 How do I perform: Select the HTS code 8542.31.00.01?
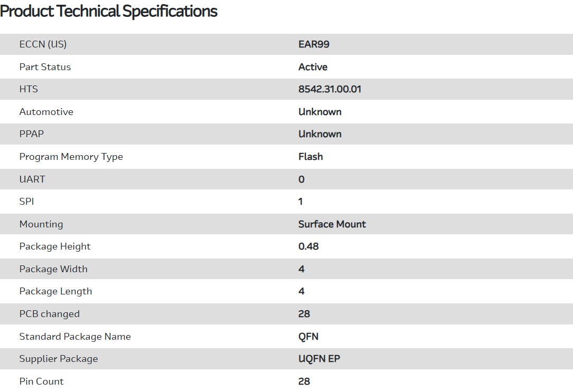(330, 89)
